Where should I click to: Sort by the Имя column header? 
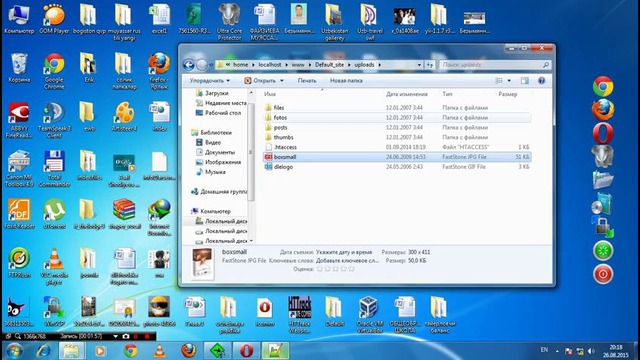(x=270, y=94)
